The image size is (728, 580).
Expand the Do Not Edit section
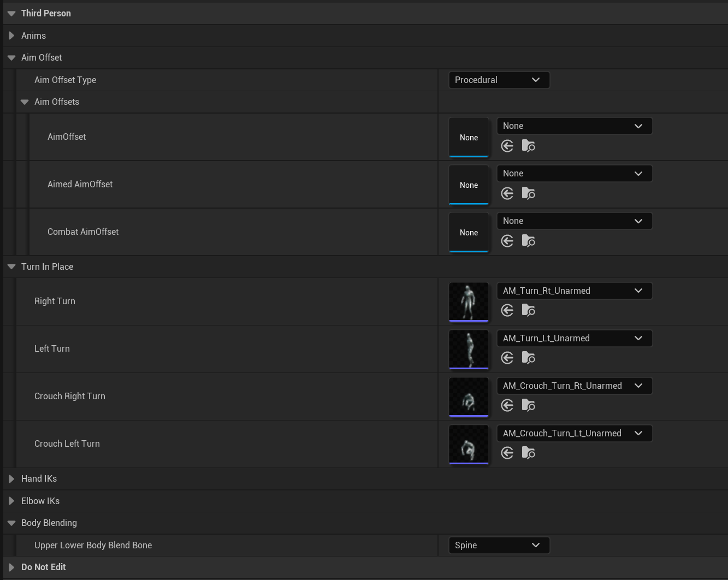tap(11, 567)
